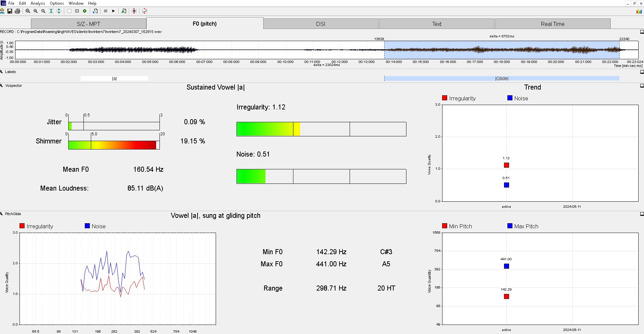
Task: Click red Irregularity swatch in PitchGlide legend
Action: point(22,226)
